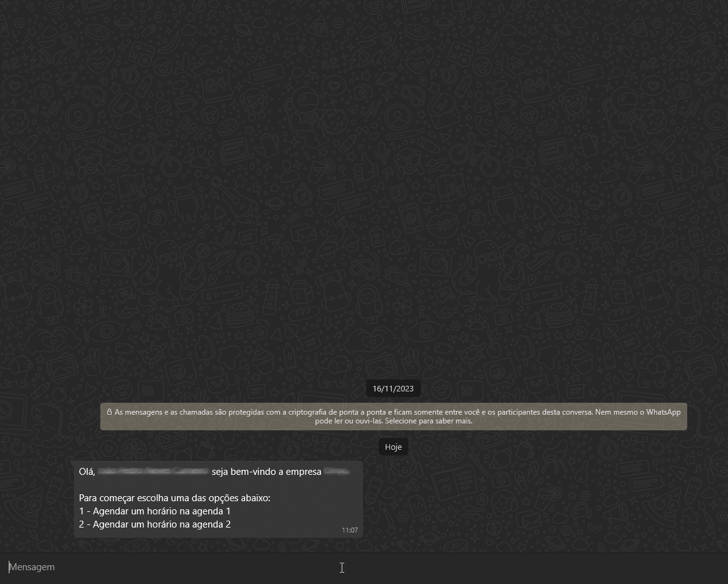The image size is (728, 584).
Task: Click the lock icon in the encryption notice
Action: pos(110,411)
